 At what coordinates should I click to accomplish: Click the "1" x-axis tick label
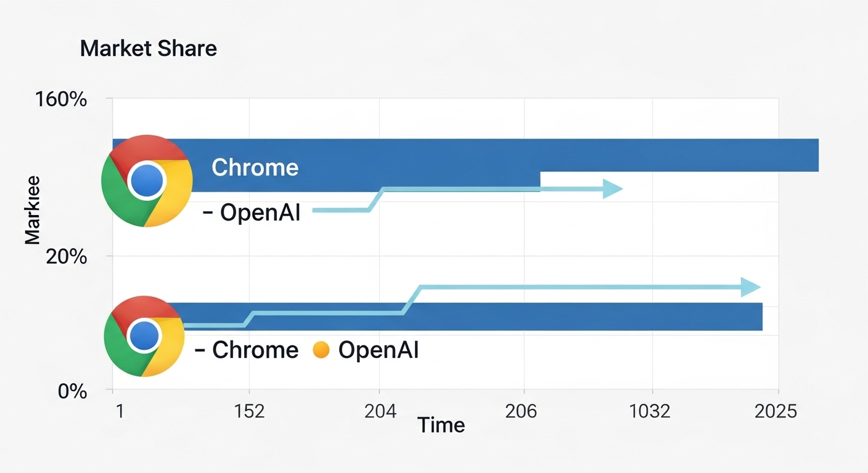[x=120, y=411]
